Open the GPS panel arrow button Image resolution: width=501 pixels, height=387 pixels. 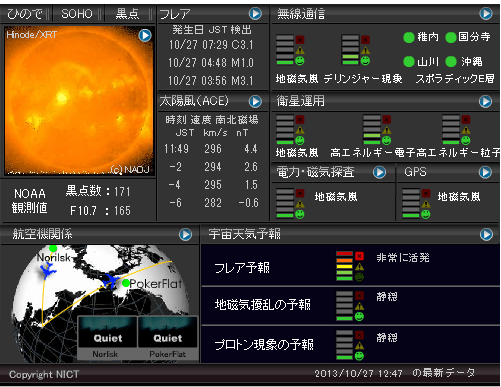485,172
